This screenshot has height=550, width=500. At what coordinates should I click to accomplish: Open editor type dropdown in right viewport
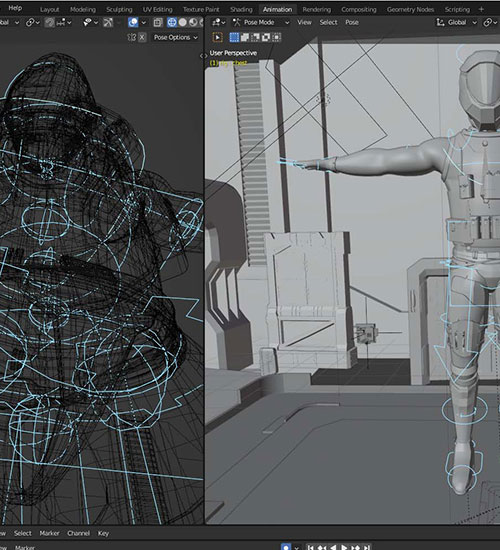coord(218,23)
